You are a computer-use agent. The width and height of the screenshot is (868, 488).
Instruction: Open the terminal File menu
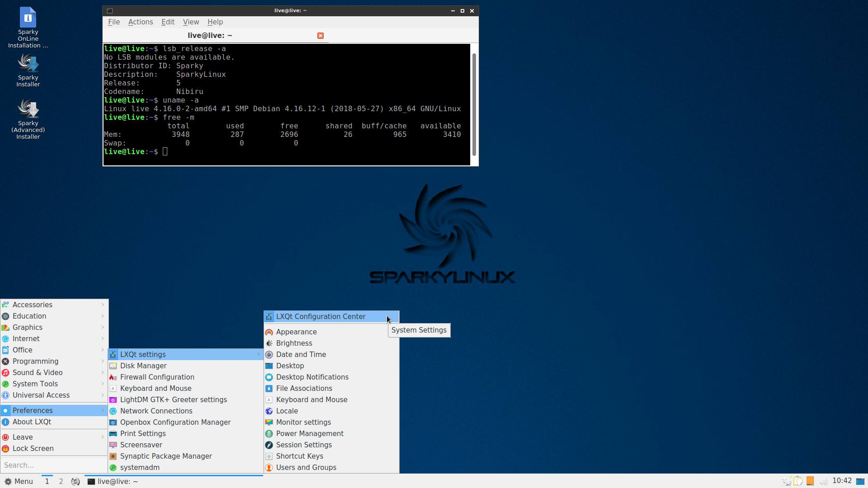(114, 22)
